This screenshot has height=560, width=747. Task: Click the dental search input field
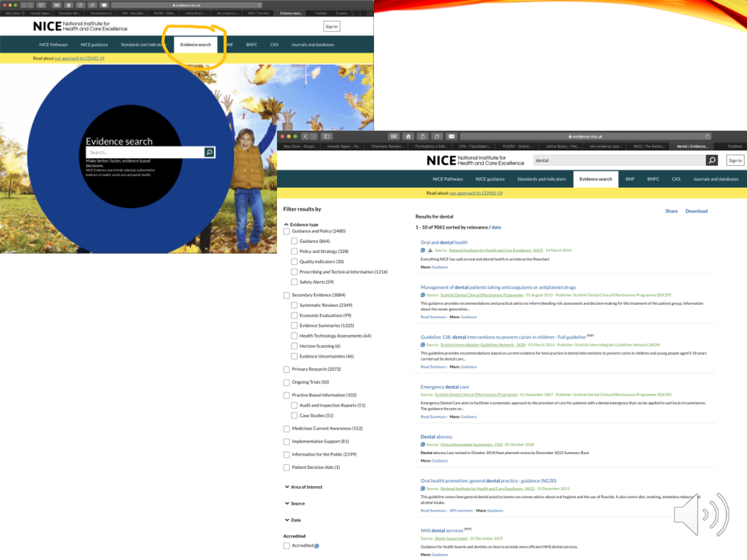620,160
